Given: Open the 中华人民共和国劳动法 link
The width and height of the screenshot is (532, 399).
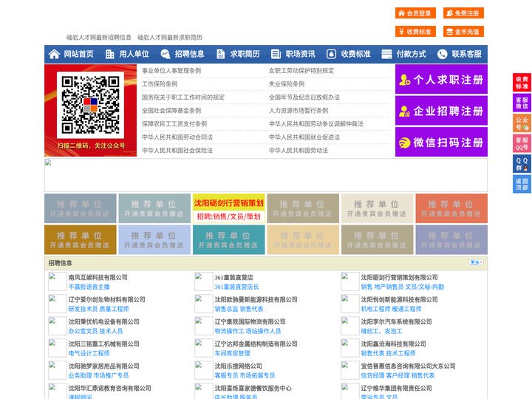Looking at the screenshot, I should pos(299,150).
